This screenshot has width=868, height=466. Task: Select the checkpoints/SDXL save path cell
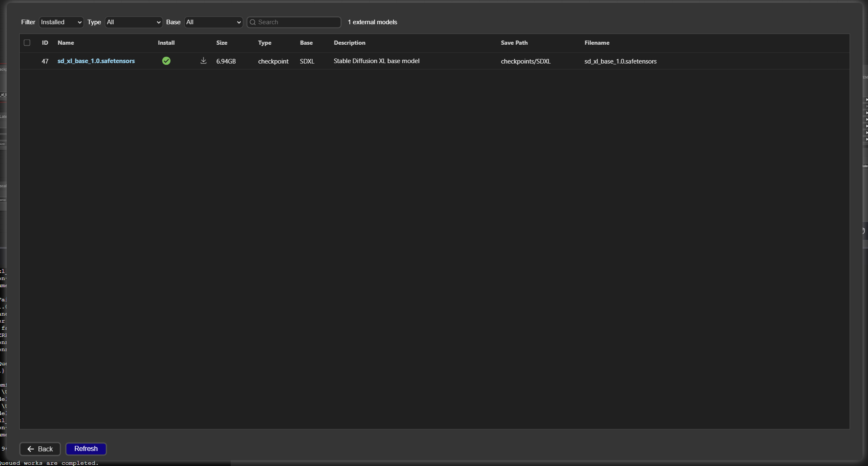526,61
